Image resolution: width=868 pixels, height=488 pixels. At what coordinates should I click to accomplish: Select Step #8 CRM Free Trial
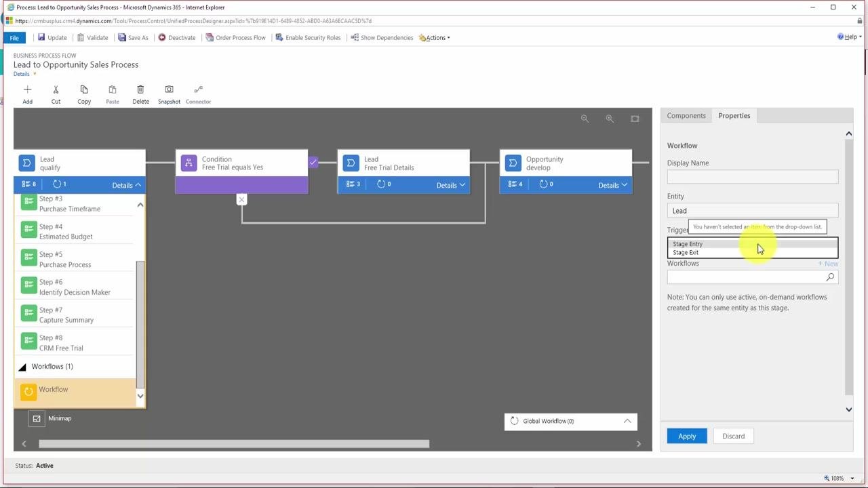[75, 343]
